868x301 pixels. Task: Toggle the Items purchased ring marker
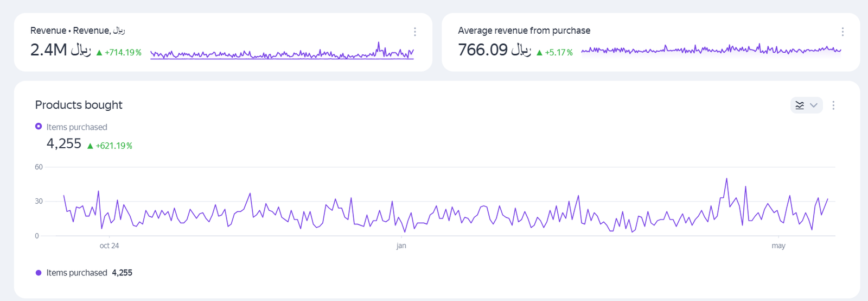tap(39, 127)
